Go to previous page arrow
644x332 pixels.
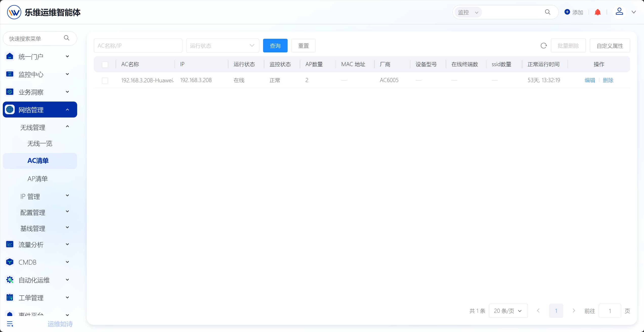point(538,310)
